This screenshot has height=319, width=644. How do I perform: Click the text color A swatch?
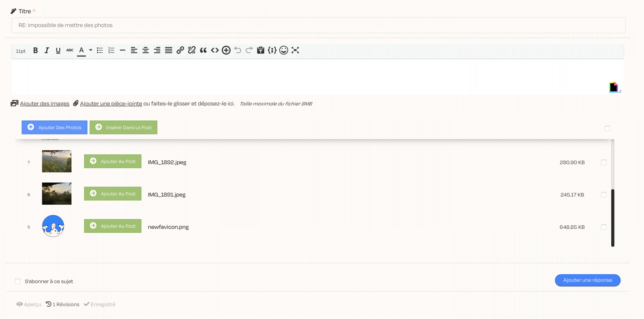coord(81,51)
